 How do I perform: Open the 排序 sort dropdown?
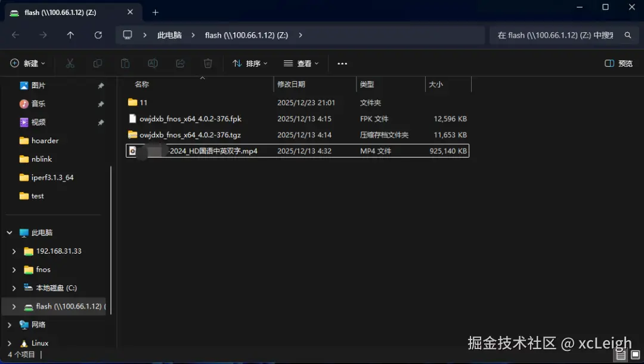click(249, 63)
